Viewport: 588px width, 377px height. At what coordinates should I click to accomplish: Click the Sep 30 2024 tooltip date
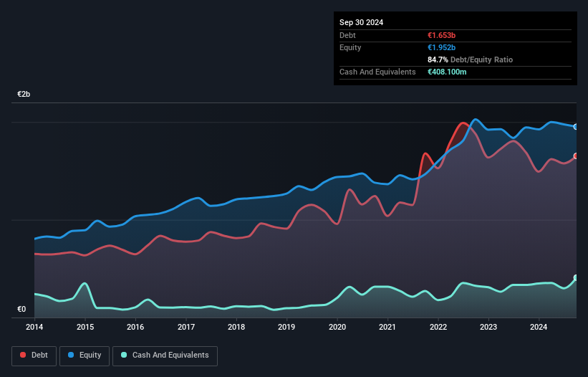pos(361,22)
